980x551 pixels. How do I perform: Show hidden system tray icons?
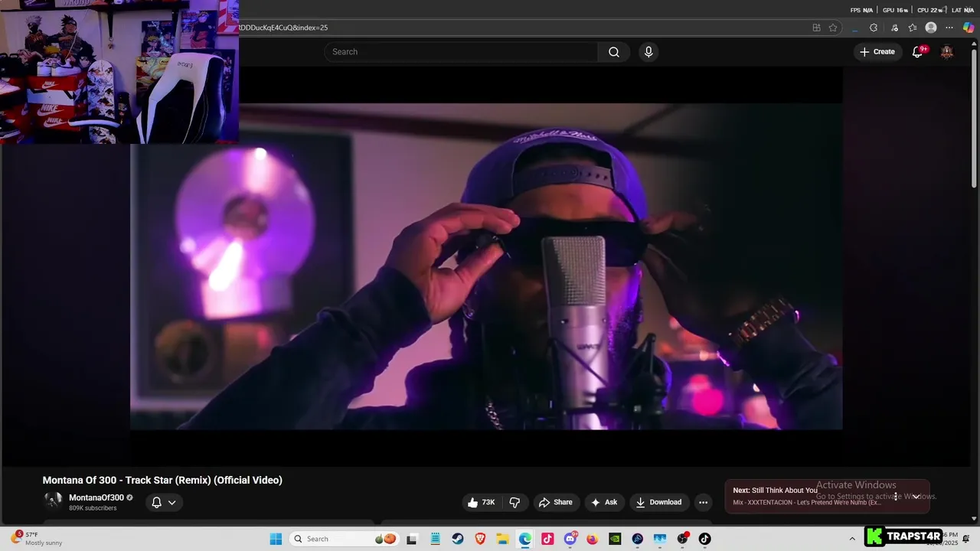click(x=852, y=539)
